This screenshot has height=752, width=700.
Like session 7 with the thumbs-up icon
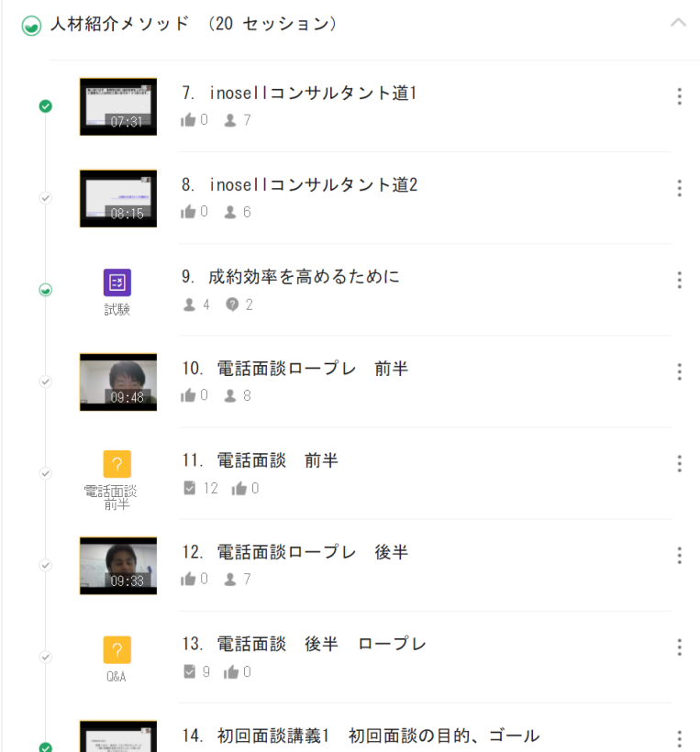pos(189,120)
